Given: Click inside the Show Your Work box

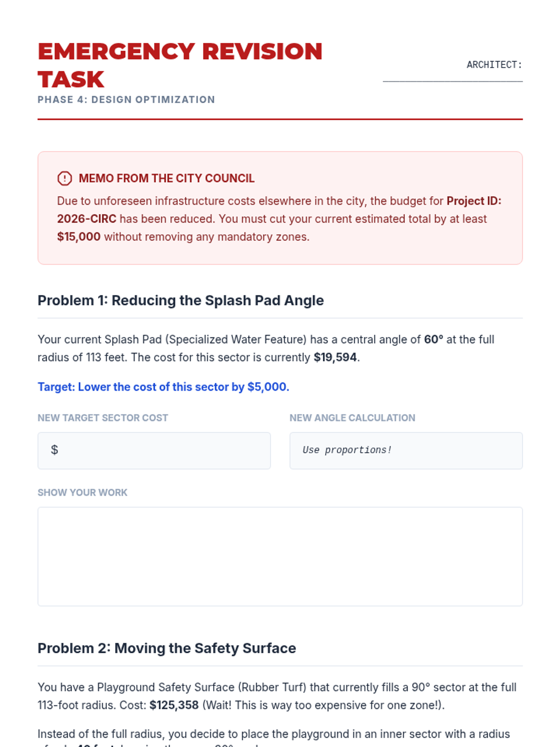Looking at the screenshot, I should coord(280,557).
